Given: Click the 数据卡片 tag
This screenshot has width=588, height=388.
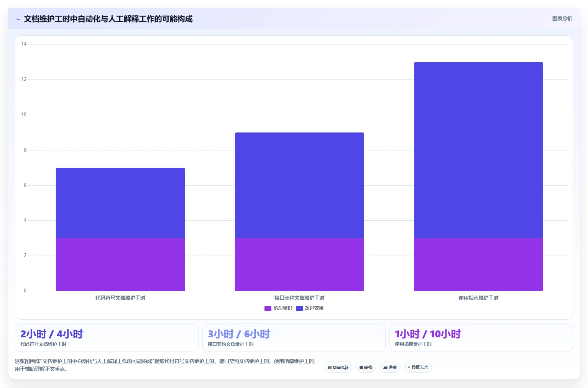Looking at the screenshot, I should pos(418,367).
